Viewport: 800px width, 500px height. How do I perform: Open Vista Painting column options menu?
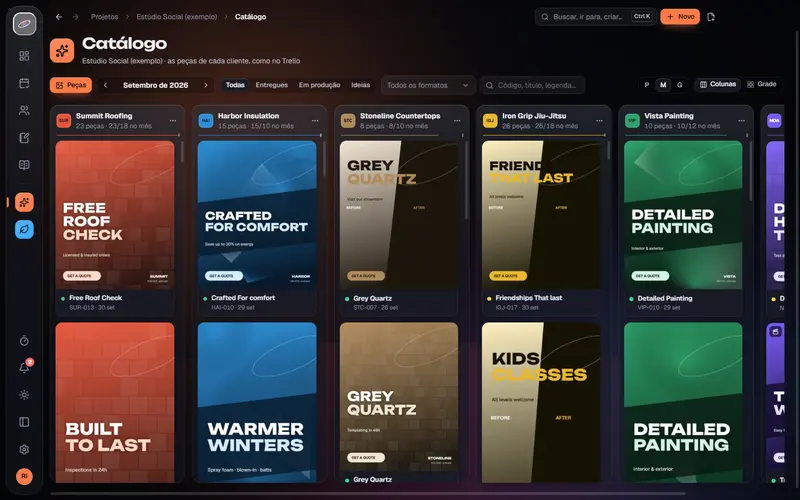pos(741,121)
